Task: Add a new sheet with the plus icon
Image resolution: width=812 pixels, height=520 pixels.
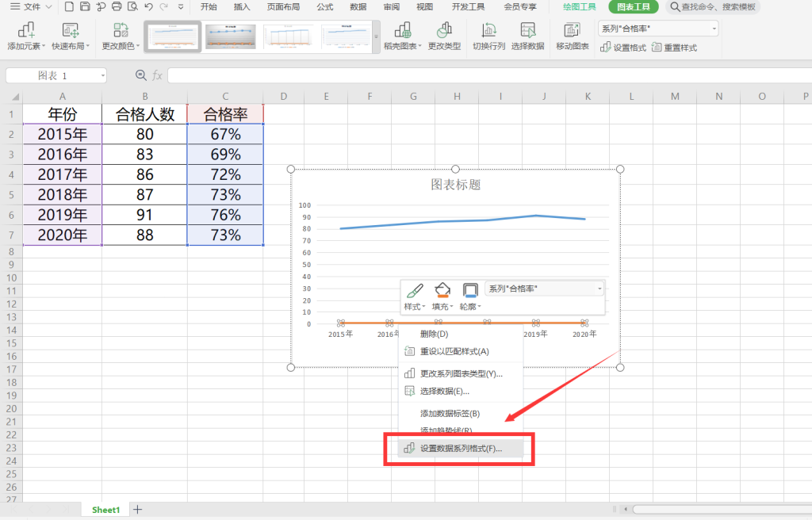Action: point(137,510)
